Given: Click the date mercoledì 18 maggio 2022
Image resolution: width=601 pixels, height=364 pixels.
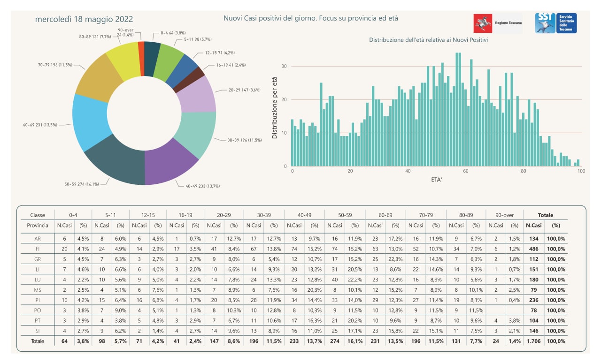Looking at the screenshot, I should pos(84,19).
